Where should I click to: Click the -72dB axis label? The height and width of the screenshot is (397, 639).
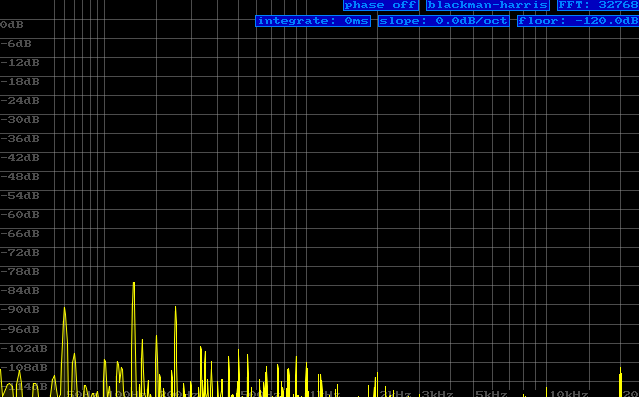coord(20,253)
